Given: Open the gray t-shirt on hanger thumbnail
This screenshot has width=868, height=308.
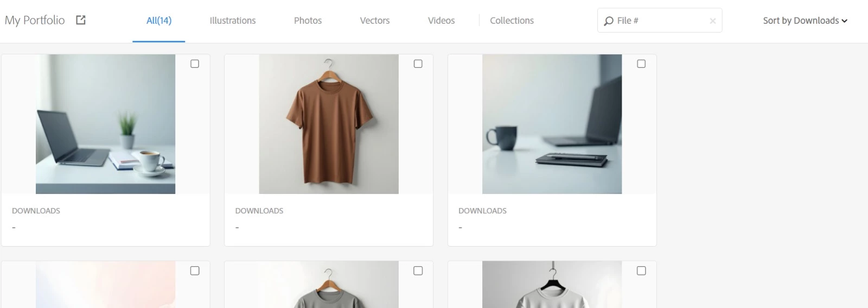Looking at the screenshot, I should (x=329, y=285).
